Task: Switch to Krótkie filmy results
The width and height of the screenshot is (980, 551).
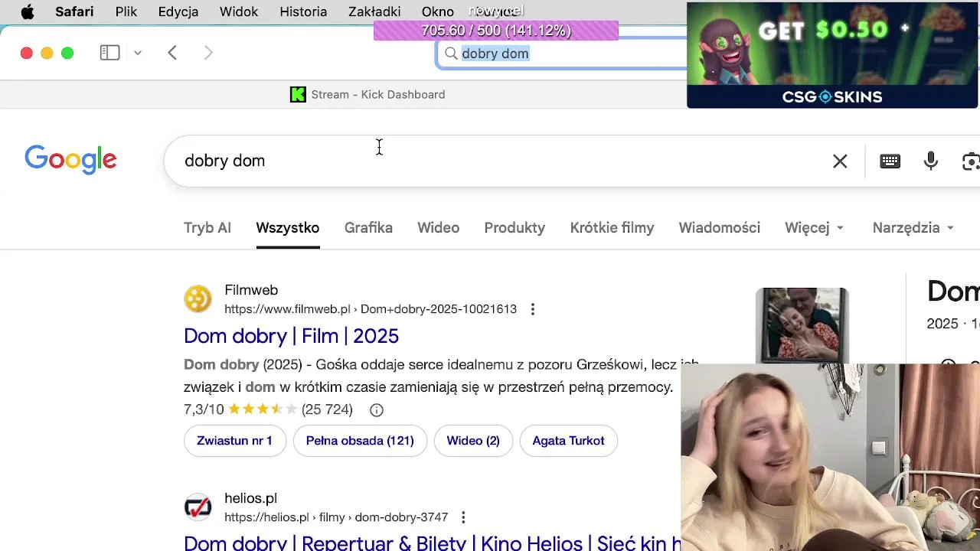Action: pyautogui.click(x=612, y=228)
